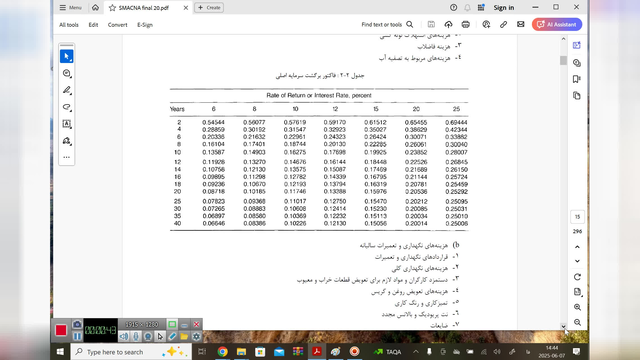Open recorder settings gear
Image resolution: width=640 pixels, height=360 pixels.
[x=196, y=336]
